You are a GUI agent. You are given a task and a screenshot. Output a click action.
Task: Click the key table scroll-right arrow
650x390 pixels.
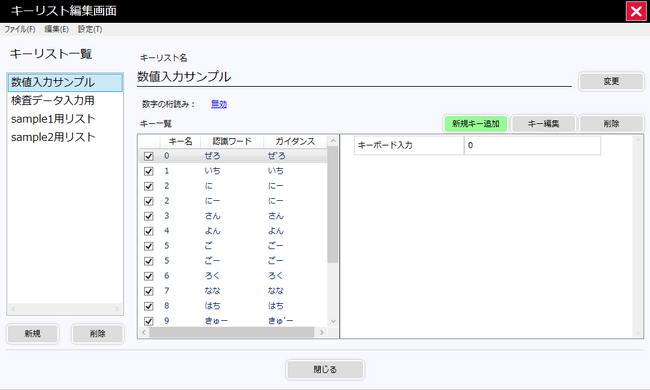pyautogui.click(x=322, y=332)
